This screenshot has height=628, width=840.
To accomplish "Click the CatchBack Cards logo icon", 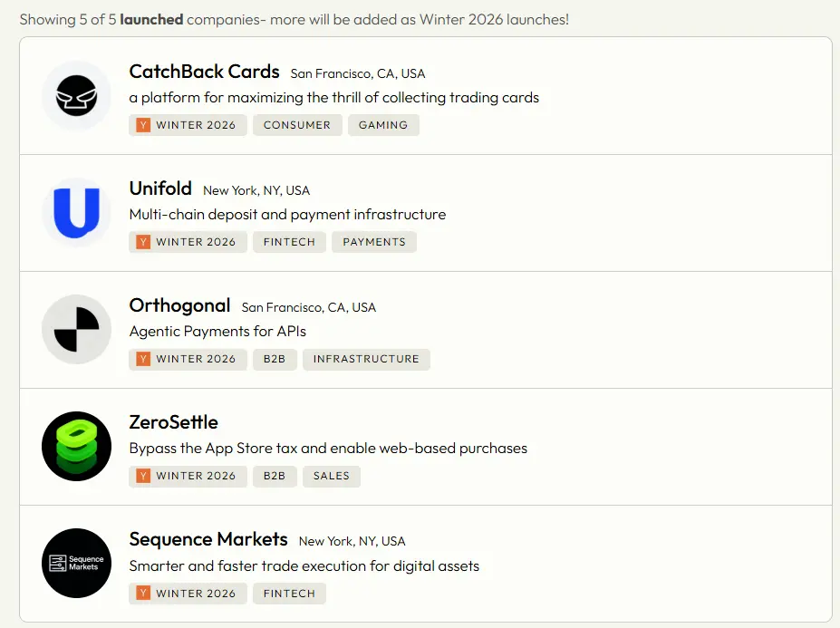I will (76, 96).
